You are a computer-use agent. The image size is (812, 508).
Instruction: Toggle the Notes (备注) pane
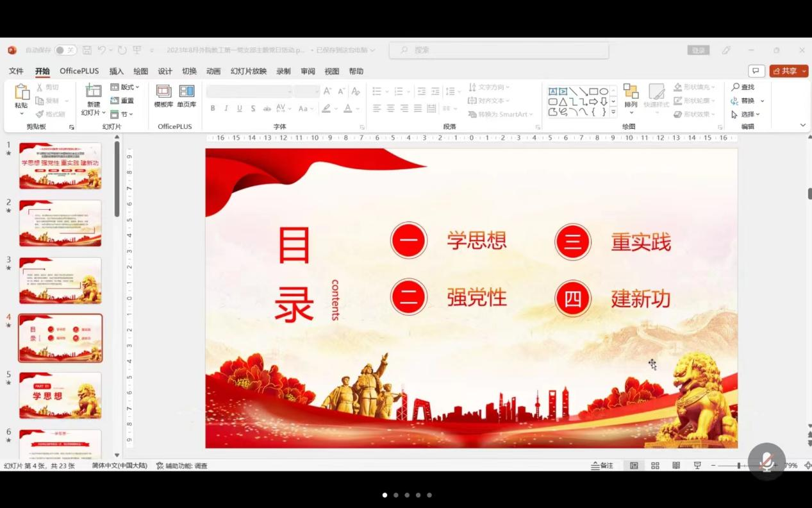click(x=602, y=466)
